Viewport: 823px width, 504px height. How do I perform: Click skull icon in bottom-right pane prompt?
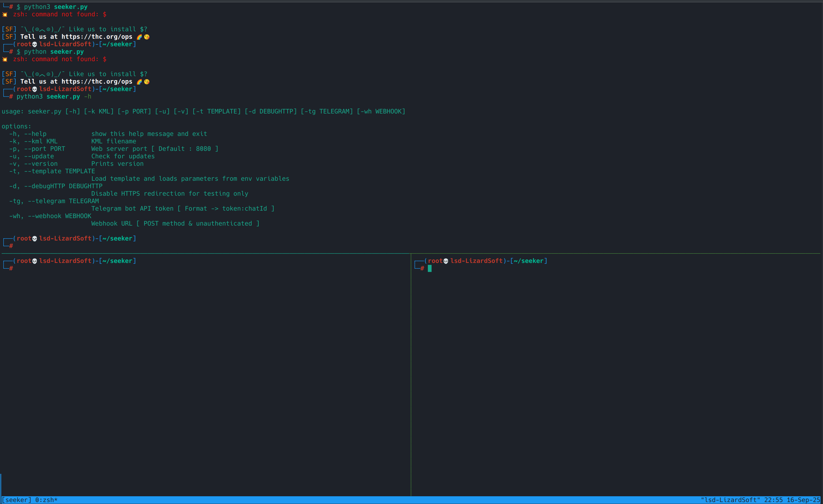pyautogui.click(x=446, y=261)
